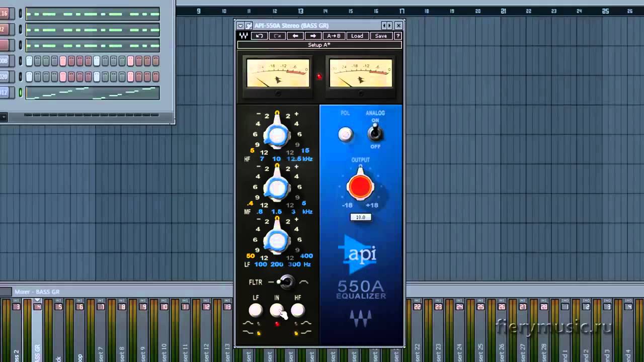This screenshot has width=644, height=362.
Task: Toggle the HF shelf/peak button
Action: click(x=298, y=311)
